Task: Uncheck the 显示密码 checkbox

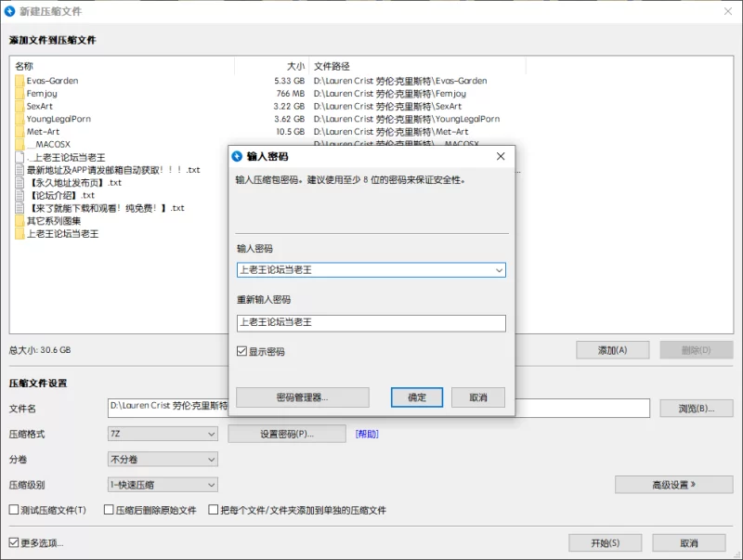Action: coord(242,352)
